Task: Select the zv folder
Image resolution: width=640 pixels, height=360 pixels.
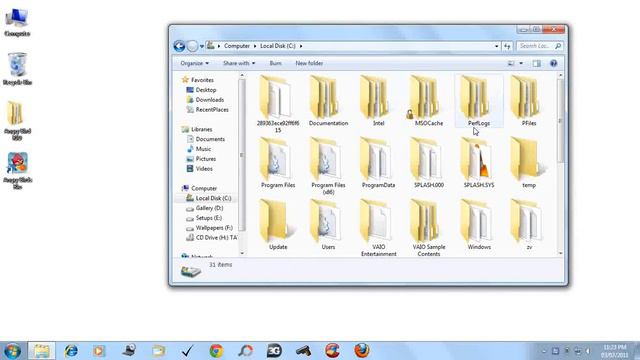Action: click(529, 225)
